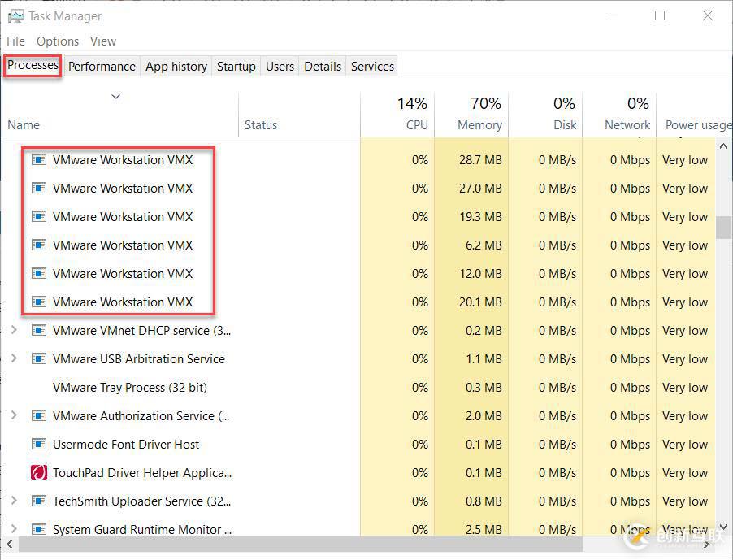Viewport: 733px width, 560px height.
Task: Click icon of VMware Workstation VMX using 19.3 MB
Action: click(39, 217)
